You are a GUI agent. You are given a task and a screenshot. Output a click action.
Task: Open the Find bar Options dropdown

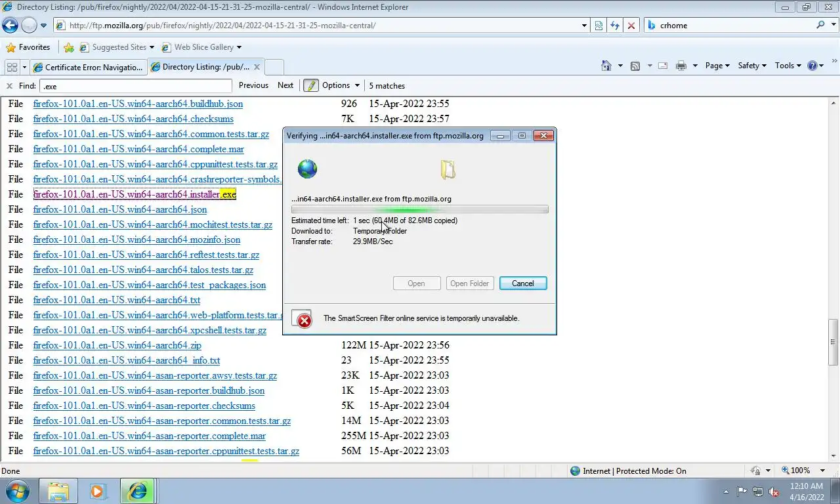341,85
